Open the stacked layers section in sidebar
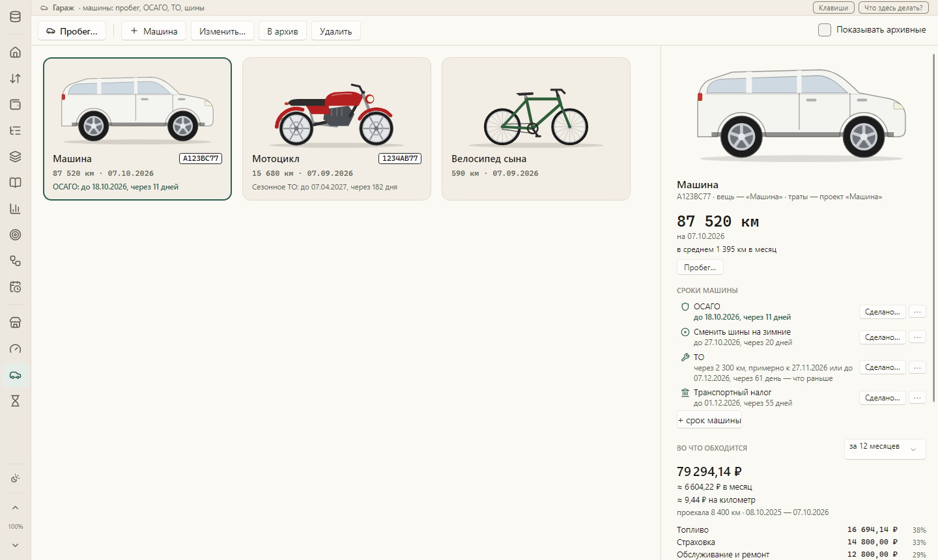Screen dimensions: 938x560 [x=16, y=156]
